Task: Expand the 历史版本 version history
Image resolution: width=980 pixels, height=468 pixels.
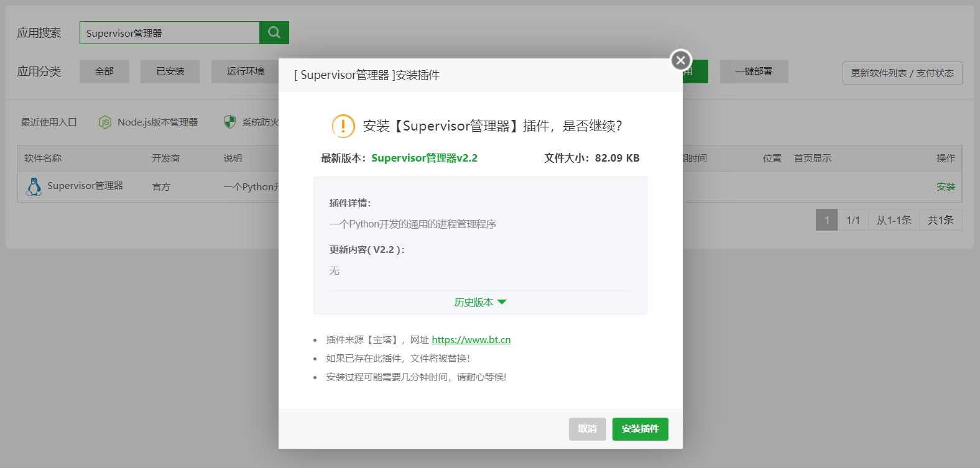Action: point(479,303)
